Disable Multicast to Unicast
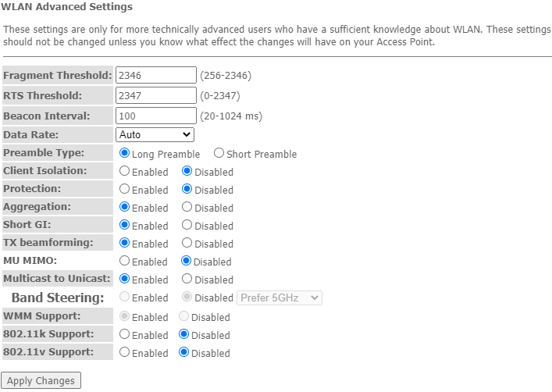Image resolution: width=552 pixels, height=392 pixels. coord(187,280)
